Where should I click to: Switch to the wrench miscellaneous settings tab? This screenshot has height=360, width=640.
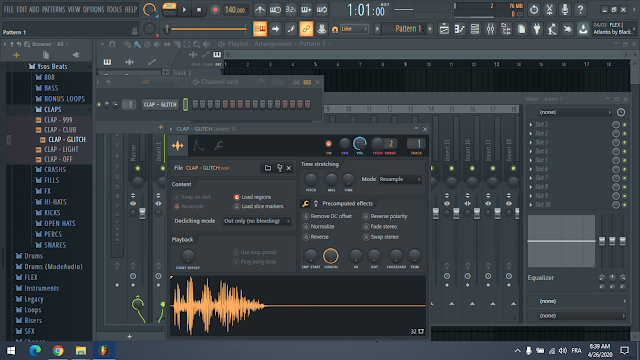click(218, 146)
